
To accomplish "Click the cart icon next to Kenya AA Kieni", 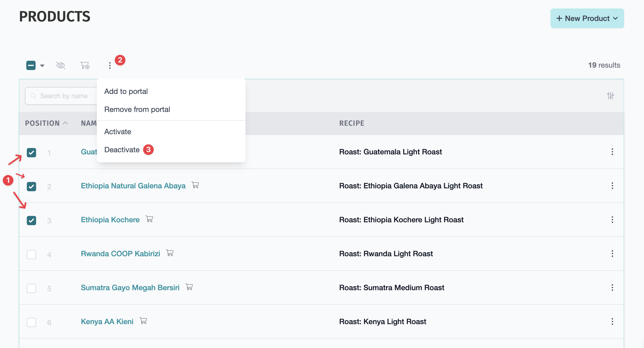I will [x=143, y=321].
